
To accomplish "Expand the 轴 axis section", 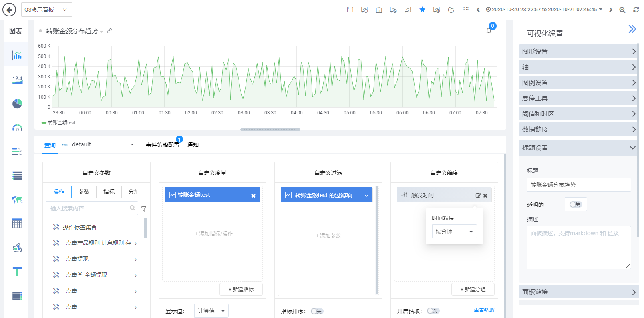I will click(579, 67).
